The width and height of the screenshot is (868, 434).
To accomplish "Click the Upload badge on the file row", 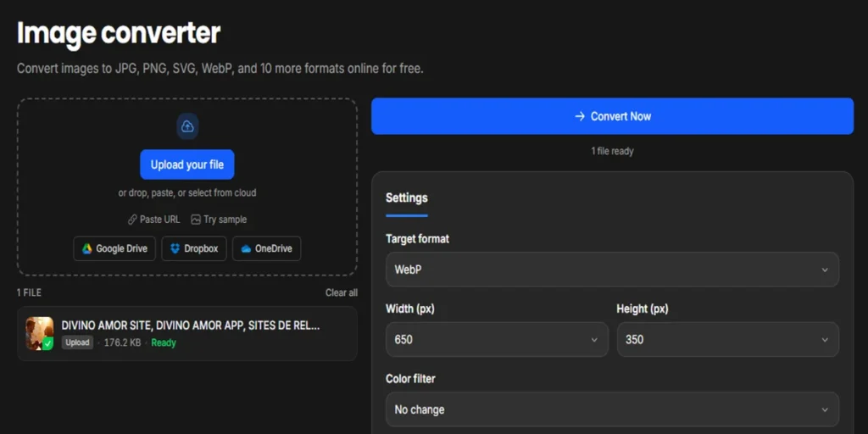I will click(x=77, y=342).
